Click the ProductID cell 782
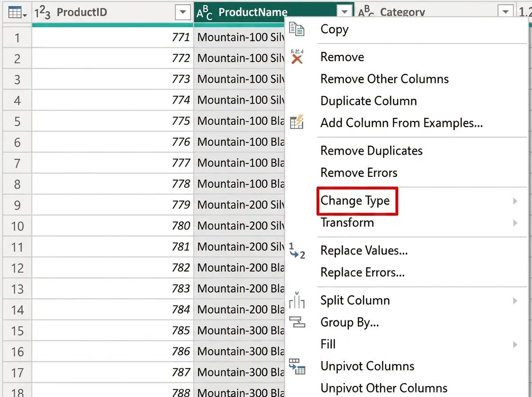The height and width of the screenshot is (397, 532). 113,268
